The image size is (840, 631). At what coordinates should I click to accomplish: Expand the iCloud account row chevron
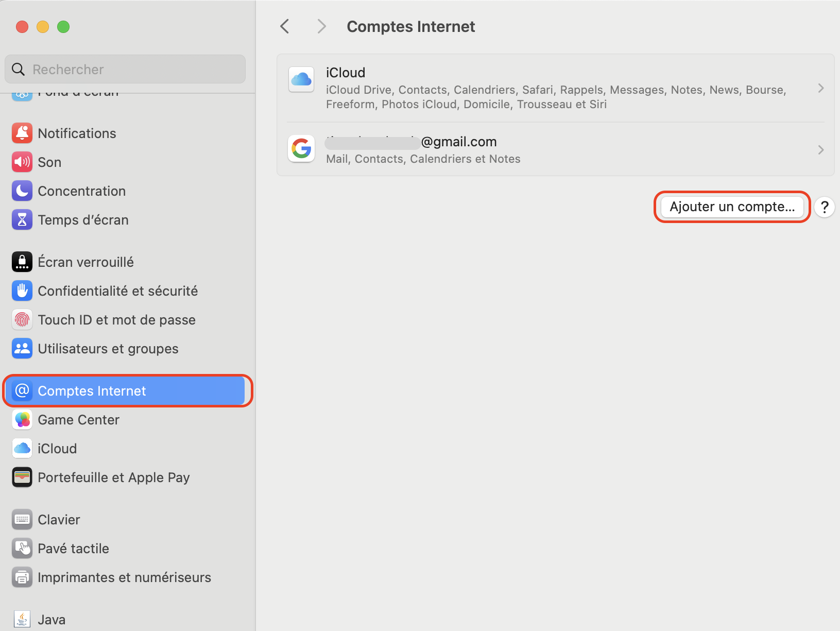click(x=821, y=88)
